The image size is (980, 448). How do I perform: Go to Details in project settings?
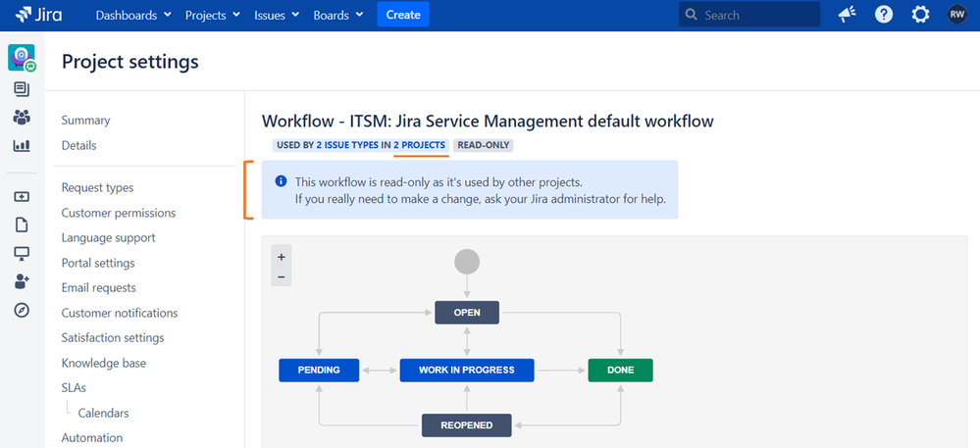(78, 146)
